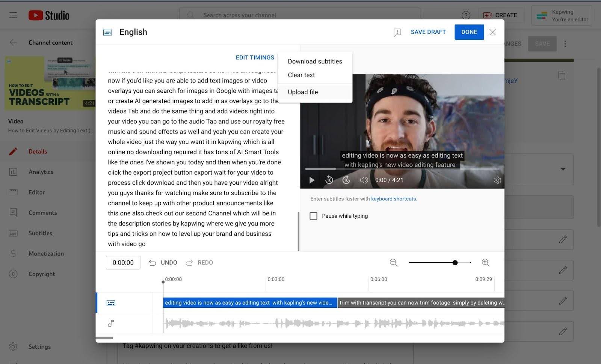Select the second subtitle segment 'trim with transcript'
The width and height of the screenshot is (601, 364).
(x=421, y=303)
